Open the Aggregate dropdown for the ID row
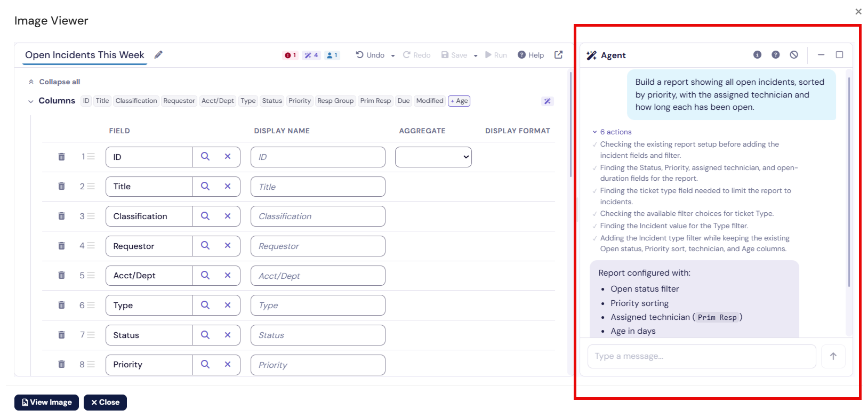This screenshot has width=868, height=418. [x=433, y=157]
